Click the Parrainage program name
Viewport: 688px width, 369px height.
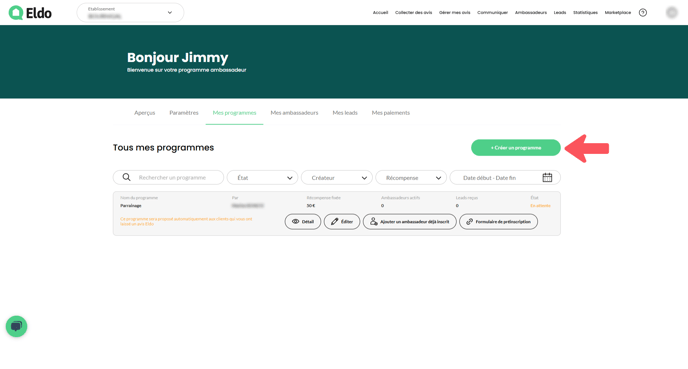tap(131, 206)
